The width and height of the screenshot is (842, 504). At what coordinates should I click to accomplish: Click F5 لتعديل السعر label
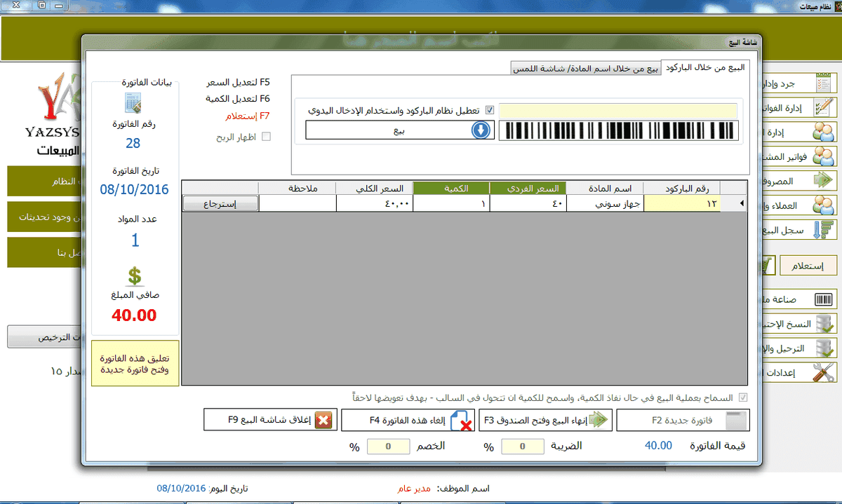(x=238, y=83)
